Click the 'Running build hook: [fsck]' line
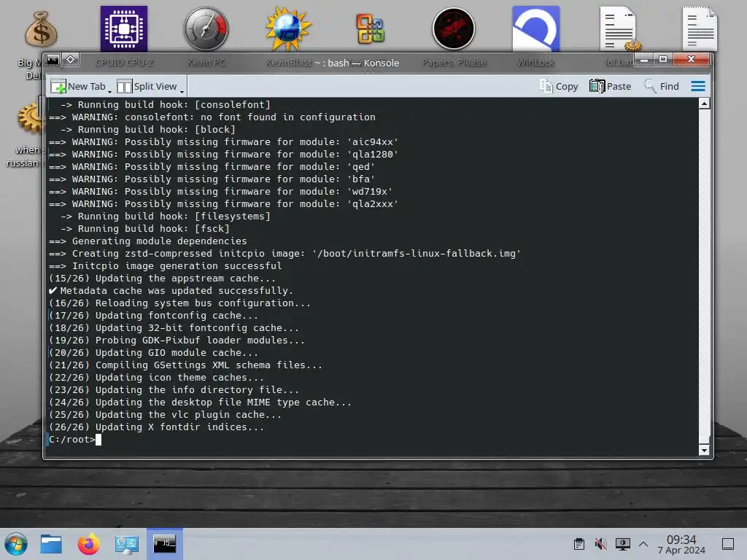Viewport: 747px width, 560px height. tap(145, 228)
